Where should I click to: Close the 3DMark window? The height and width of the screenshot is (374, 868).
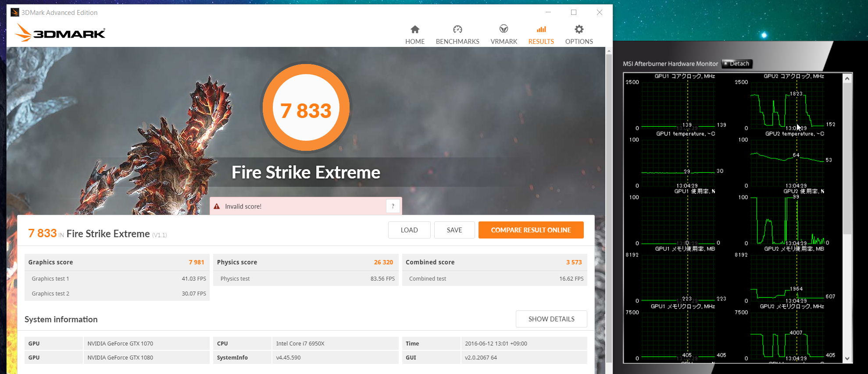pos(599,12)
